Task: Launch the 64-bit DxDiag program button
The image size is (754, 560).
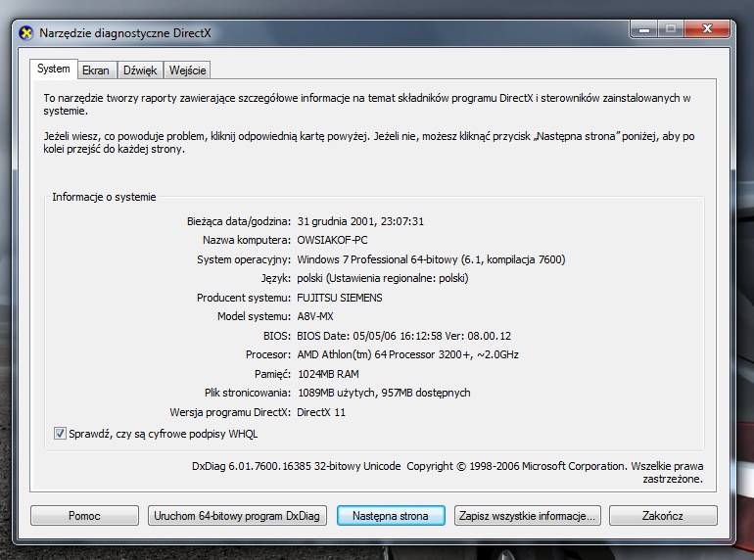Action: pos(237,516)
